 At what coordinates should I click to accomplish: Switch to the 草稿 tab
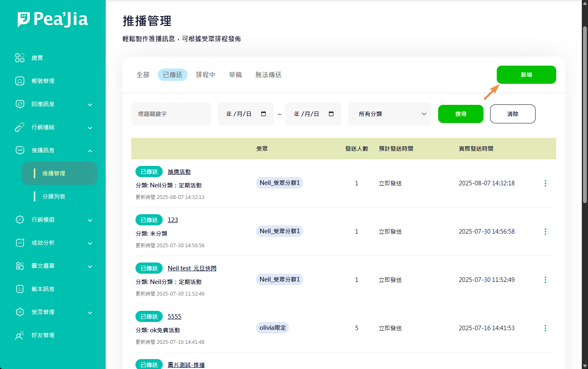pyautogui.click(x=235, y=75)
